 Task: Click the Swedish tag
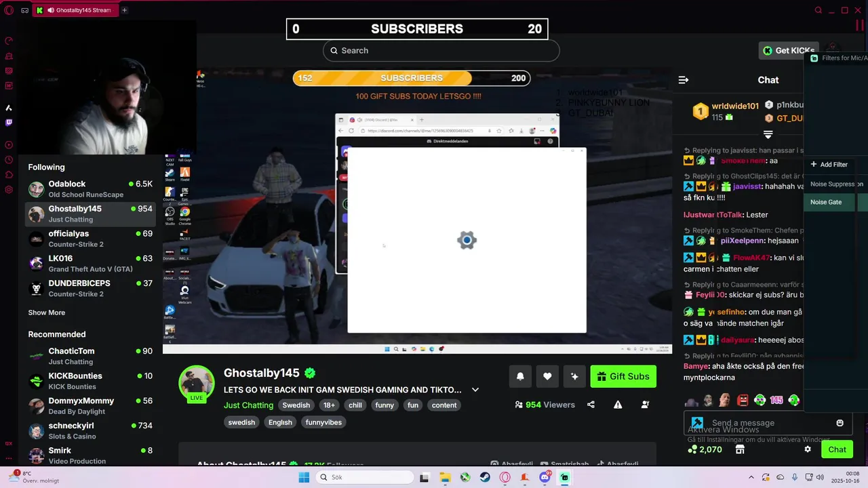point(296,405)
